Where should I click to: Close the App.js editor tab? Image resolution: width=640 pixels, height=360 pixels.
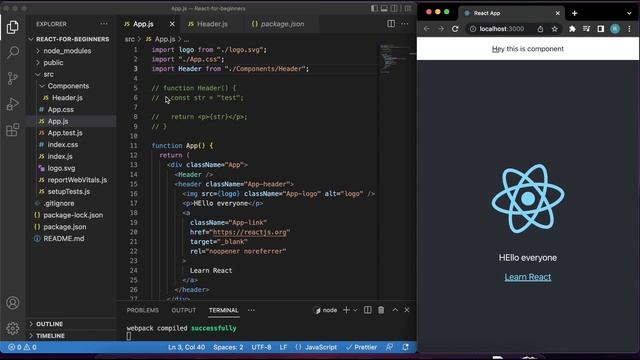[172, 24]
